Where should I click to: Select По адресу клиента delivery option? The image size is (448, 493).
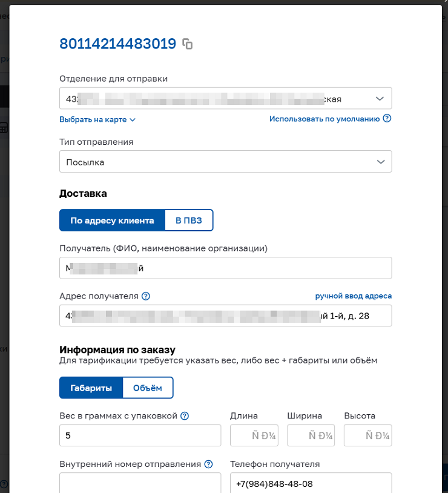(112, 221)
